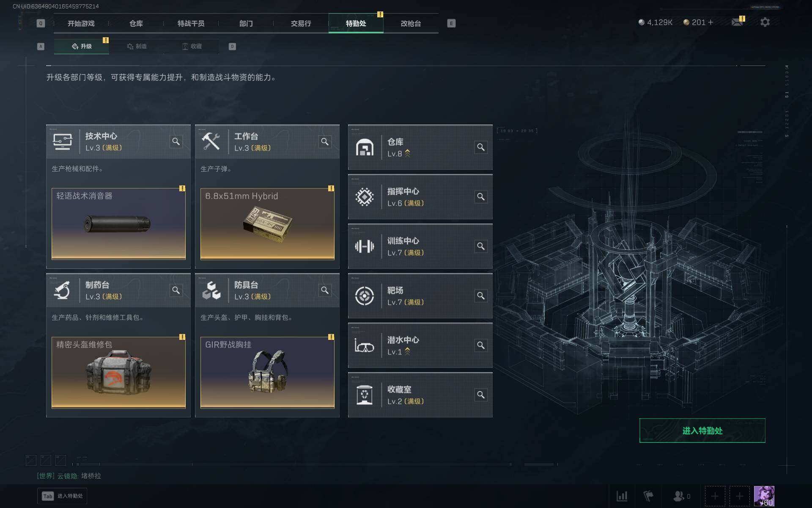Click the 仓库 Lv.8 upgrade arrow
The width and height of the screenshot is (812, 508).
pos(407,153)
